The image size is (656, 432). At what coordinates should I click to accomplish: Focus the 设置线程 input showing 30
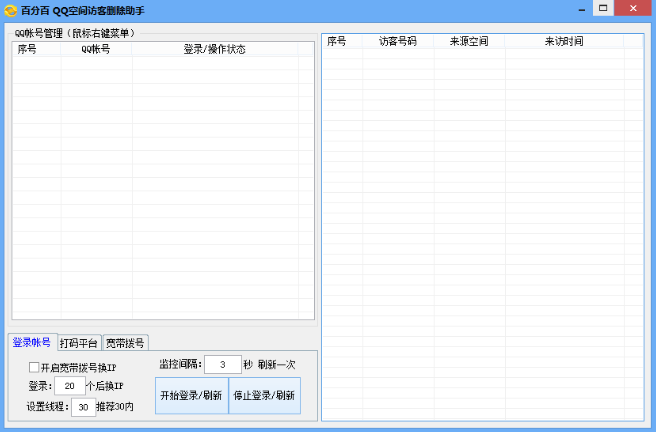[x=83, y=407]
